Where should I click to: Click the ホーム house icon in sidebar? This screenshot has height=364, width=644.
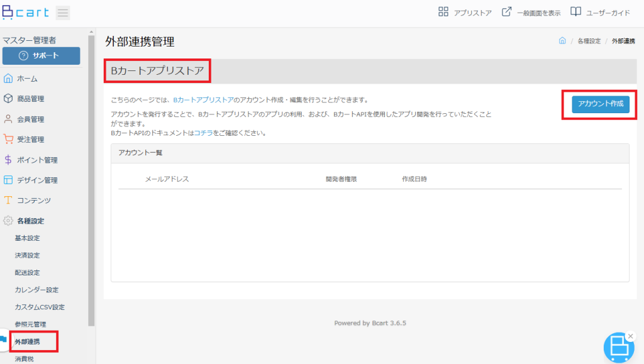coord(8,79)
